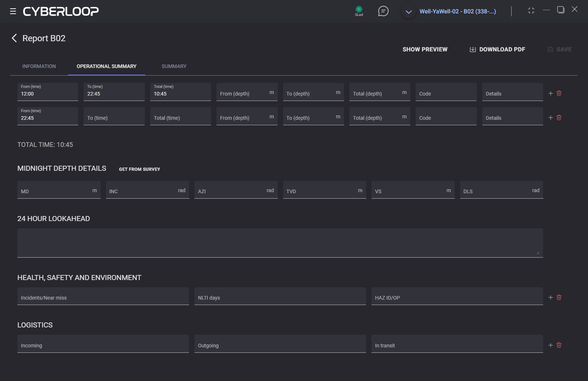Delete the second operational summary row
Image resolution: width=588 pixels, height=381 pixels.
pos(559,118)
